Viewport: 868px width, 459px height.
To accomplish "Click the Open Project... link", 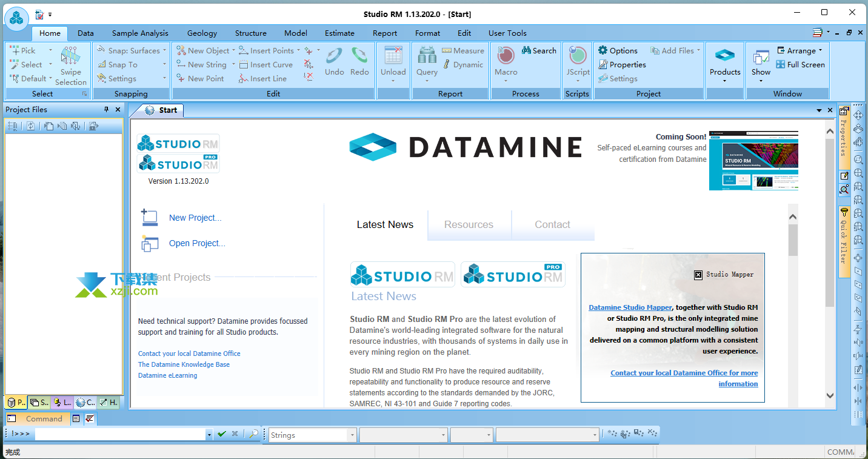I will tap(197, 243).
